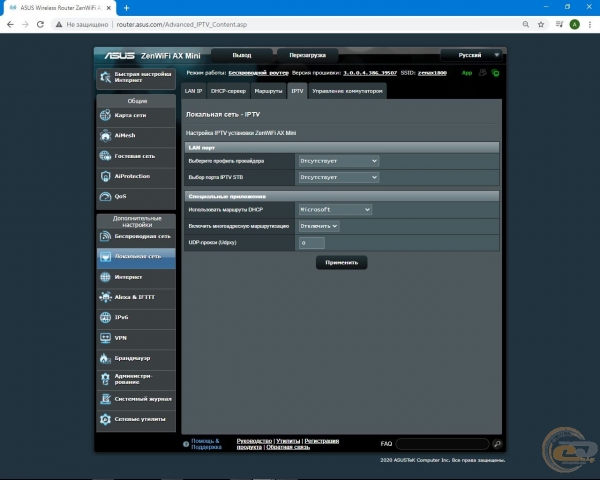Image resolution: width=600 pixels, height=480 pixels.
Task: Open the DHCP routes Microsoft dropdown
Action: [335, 210]
